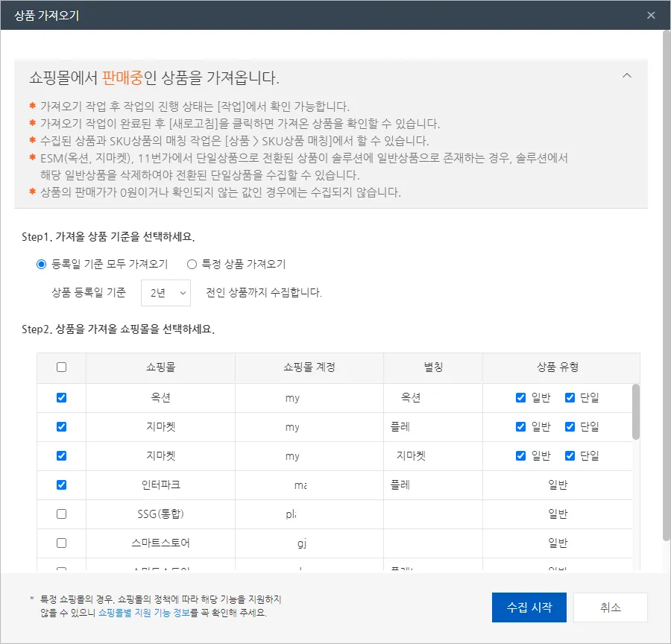671x644 pixels.
Task: Click the 쇼핑몰 계정 column header
Action: (x=309, y=367)
